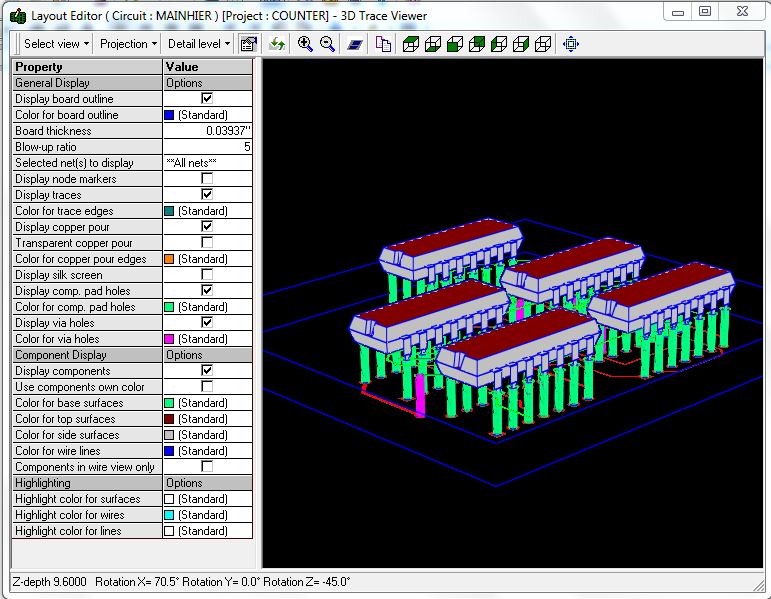The height and width of the screenshot is (599, 771).
Task: Enable Transparent copper pour
Action: (x=207, y=242)
